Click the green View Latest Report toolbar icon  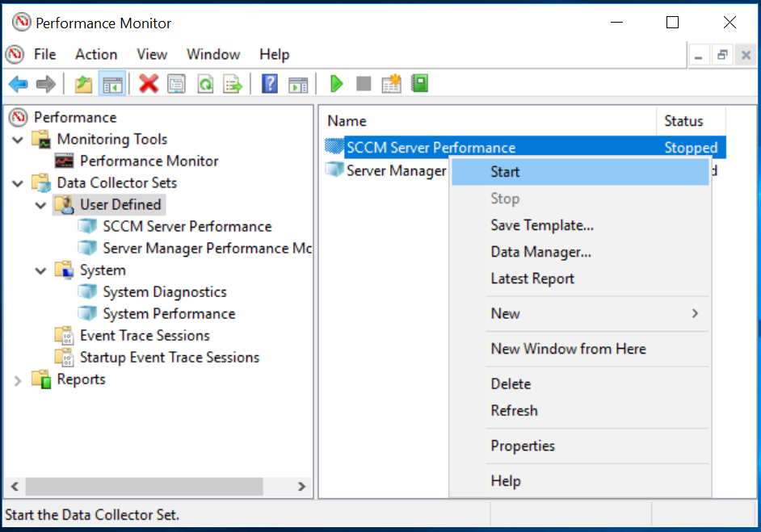[420, 83]
